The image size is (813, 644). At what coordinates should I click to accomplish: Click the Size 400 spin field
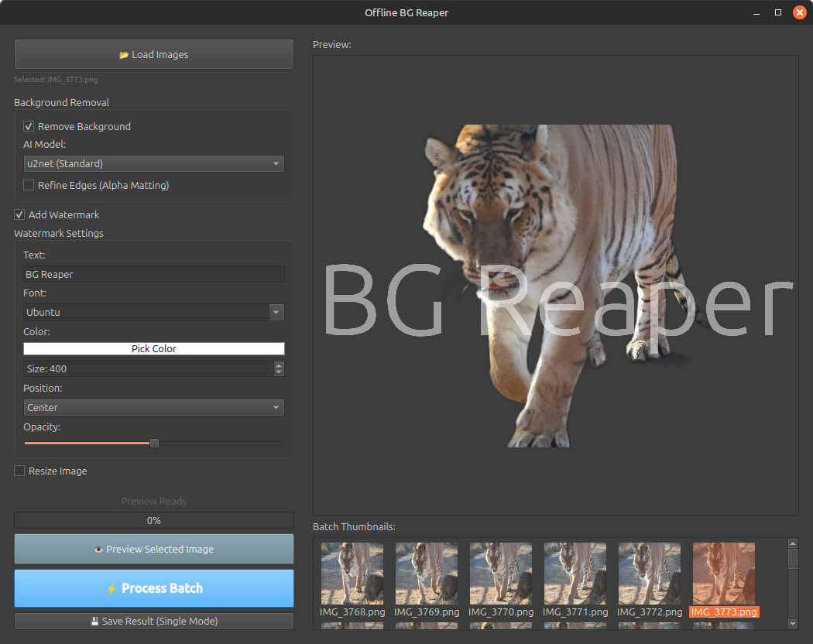click(149, 368)
